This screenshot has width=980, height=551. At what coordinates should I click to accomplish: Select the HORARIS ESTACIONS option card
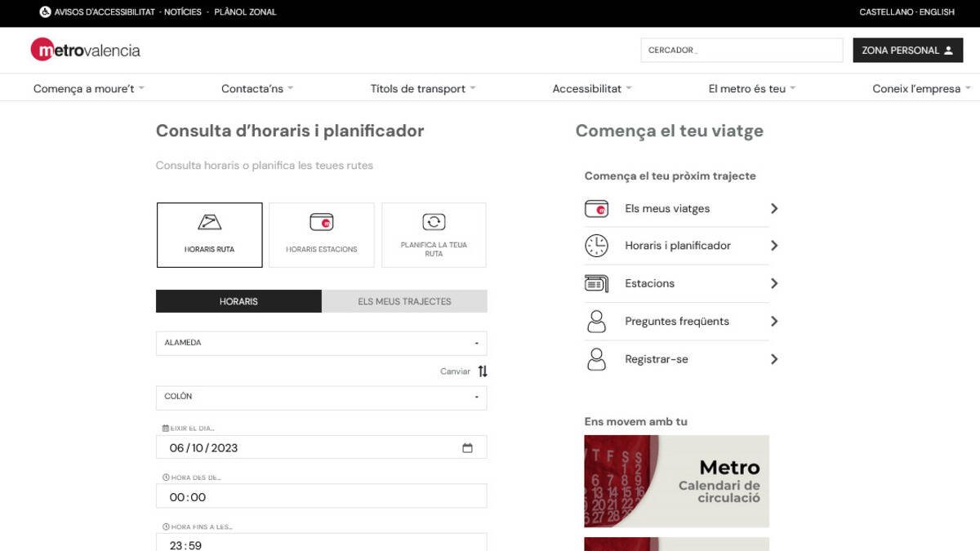tap(322, 235)
